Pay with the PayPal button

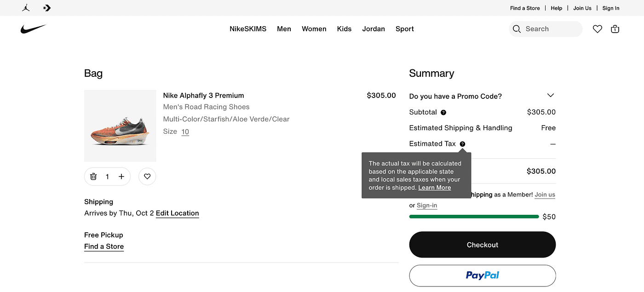[483, 275]
